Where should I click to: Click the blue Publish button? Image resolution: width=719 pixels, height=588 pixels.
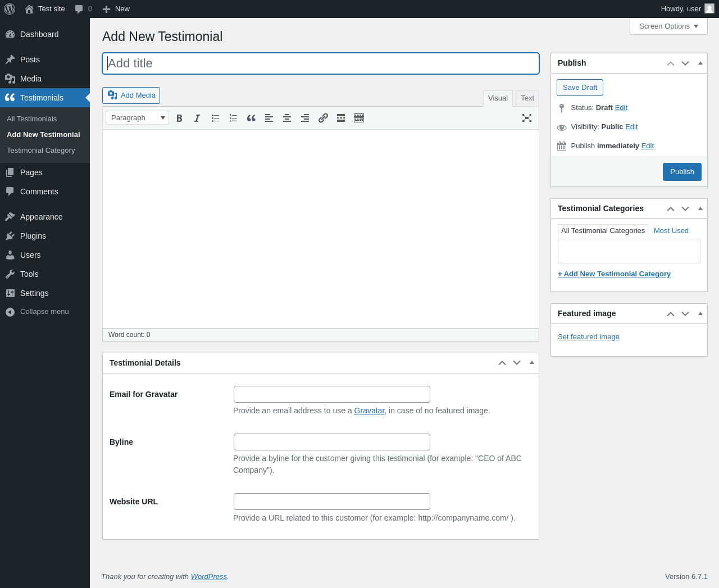point(682,172)
